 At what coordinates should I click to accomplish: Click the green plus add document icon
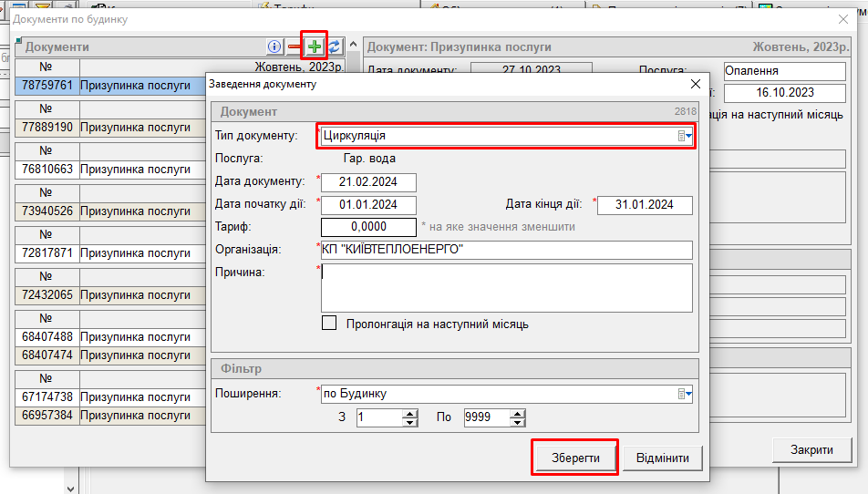click(x=315, y=46)
